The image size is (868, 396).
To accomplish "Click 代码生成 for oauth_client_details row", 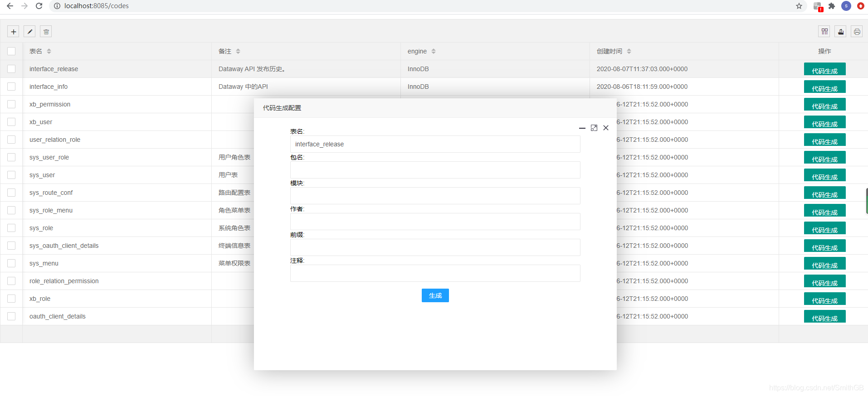I will click(824, 317).
